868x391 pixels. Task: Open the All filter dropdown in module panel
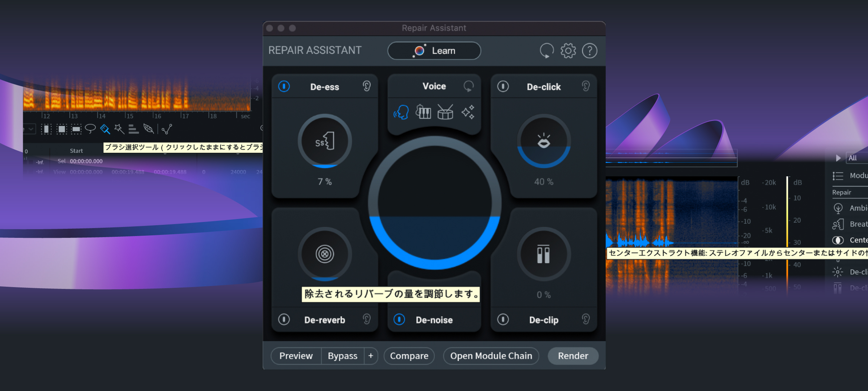coord(856,158)
